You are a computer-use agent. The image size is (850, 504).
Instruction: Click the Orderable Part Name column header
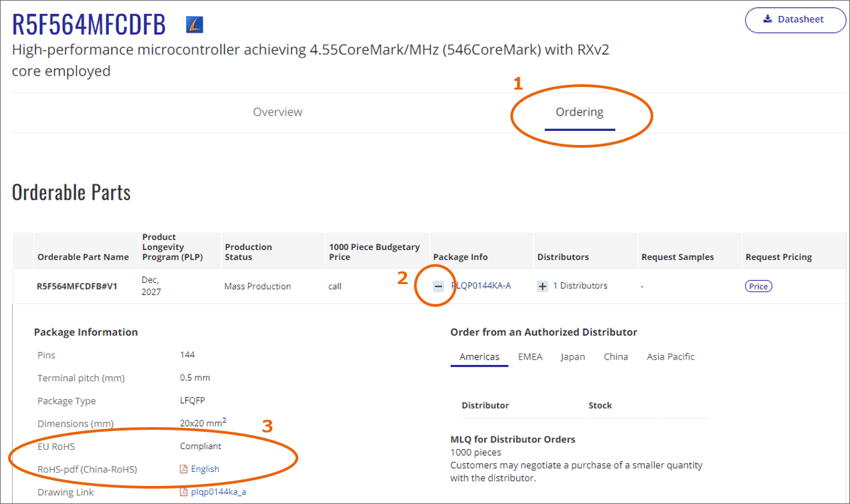[83, 257]
